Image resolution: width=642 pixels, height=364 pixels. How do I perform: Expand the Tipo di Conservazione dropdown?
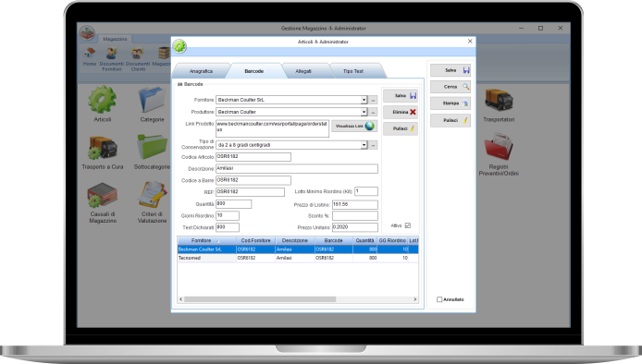[x=364, y=145]
